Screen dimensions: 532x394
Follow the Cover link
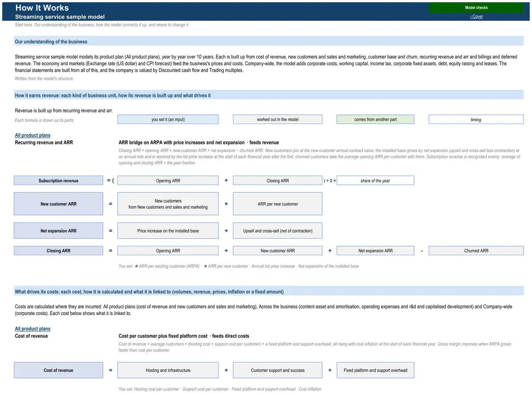(477, 16)
